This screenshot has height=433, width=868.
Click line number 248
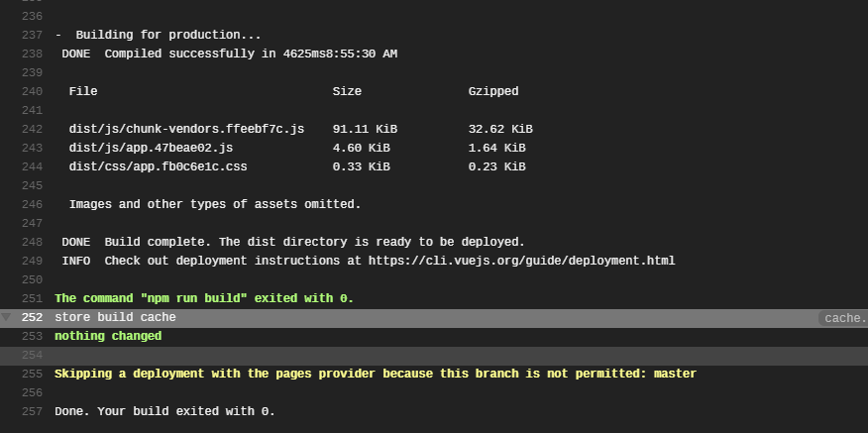(x=32, y=242)
